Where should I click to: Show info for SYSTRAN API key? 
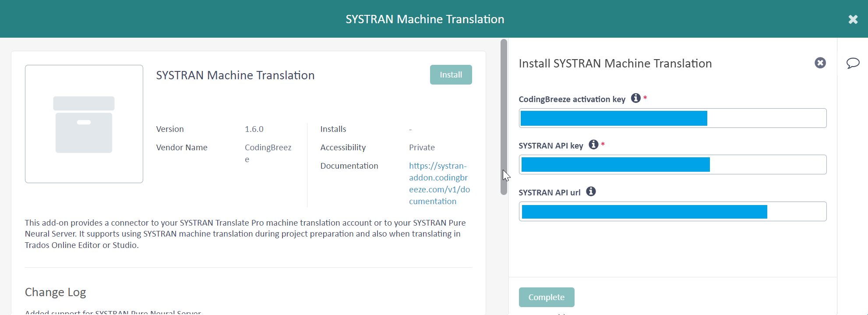593,145
